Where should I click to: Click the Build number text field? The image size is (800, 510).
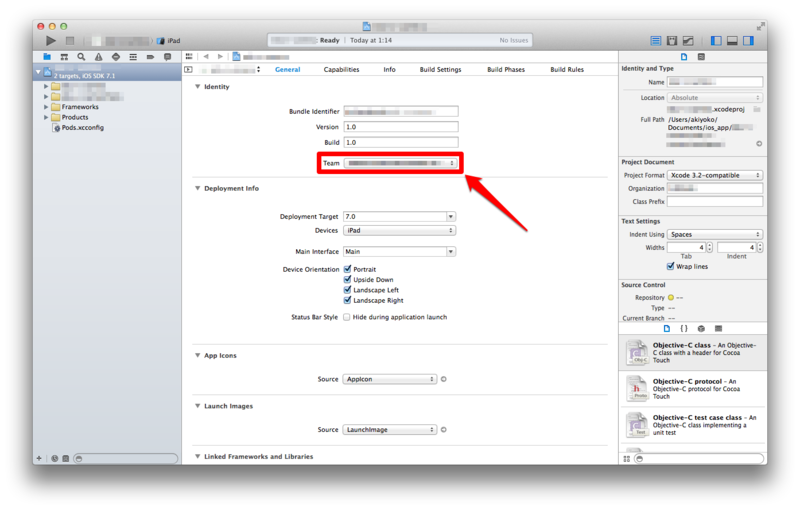click(x=401, y=142)
